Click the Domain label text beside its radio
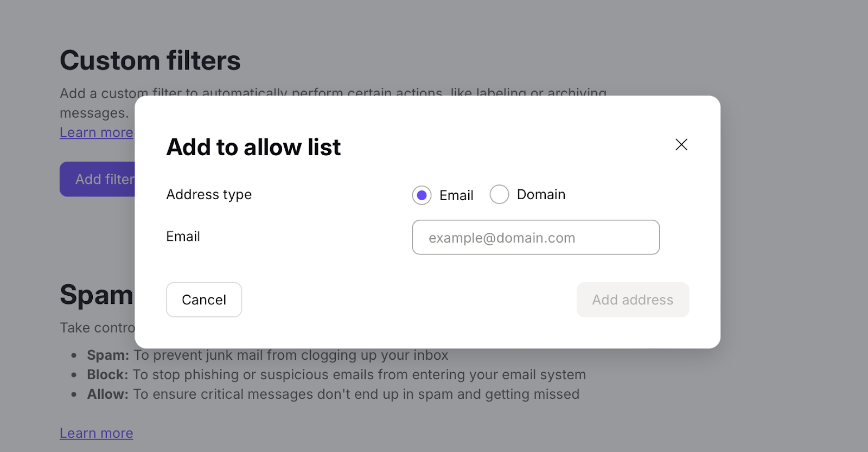 point(541,194)
